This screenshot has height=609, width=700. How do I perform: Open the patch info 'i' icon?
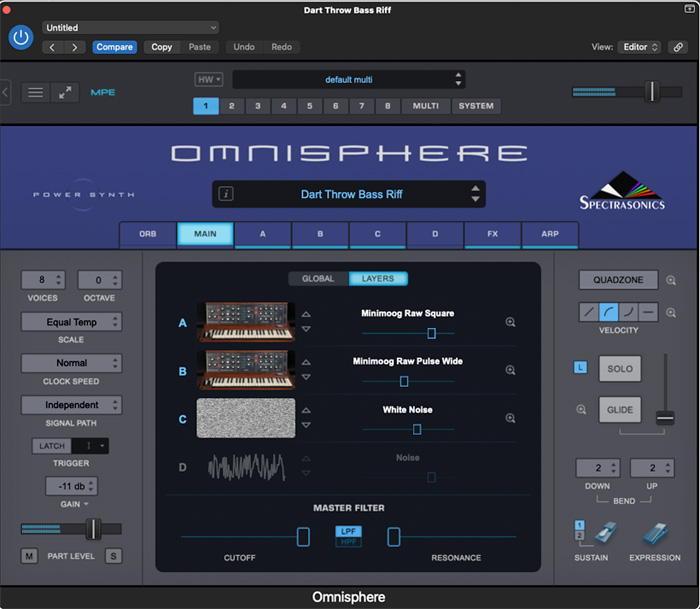click(226, 194)
